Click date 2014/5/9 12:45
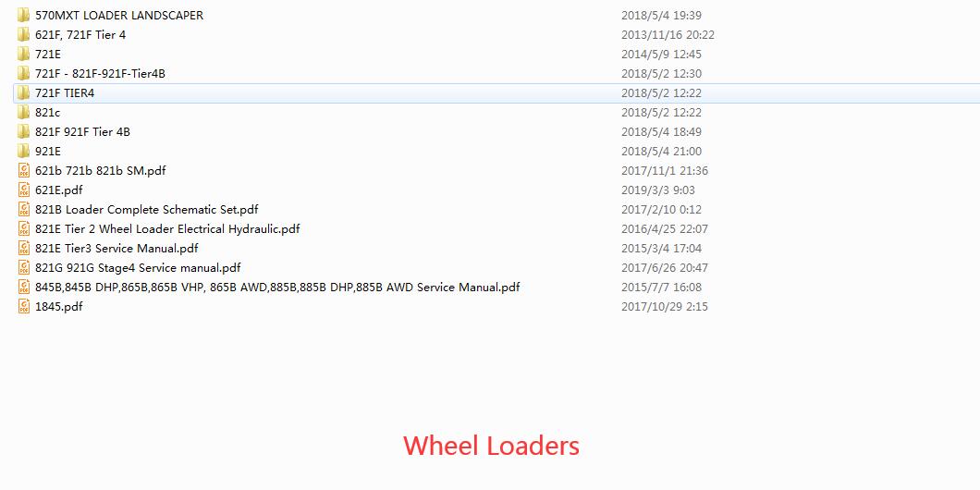This screenshot has height=490, width=980. (x=661, y=54)
